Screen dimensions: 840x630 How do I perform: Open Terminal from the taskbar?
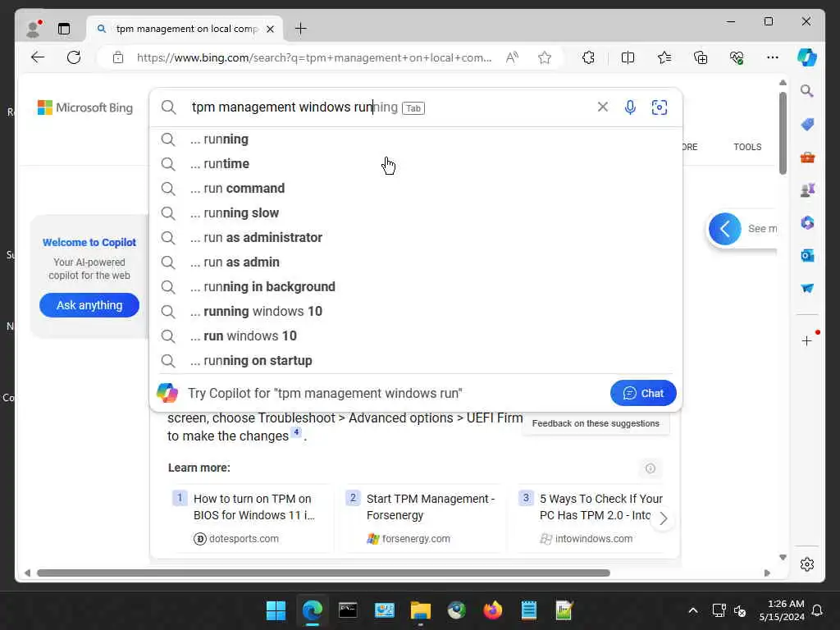pos(348,610)
